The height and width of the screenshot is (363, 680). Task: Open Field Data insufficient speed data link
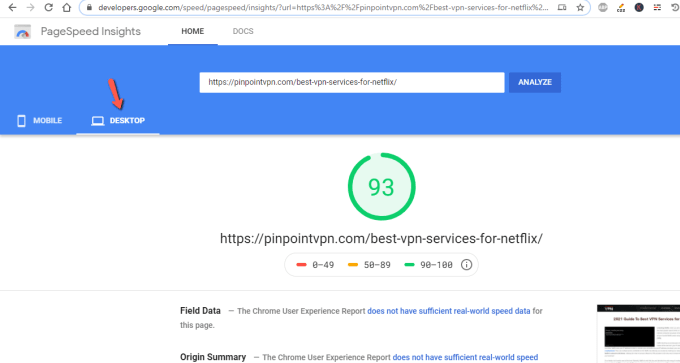pos(449,311)
